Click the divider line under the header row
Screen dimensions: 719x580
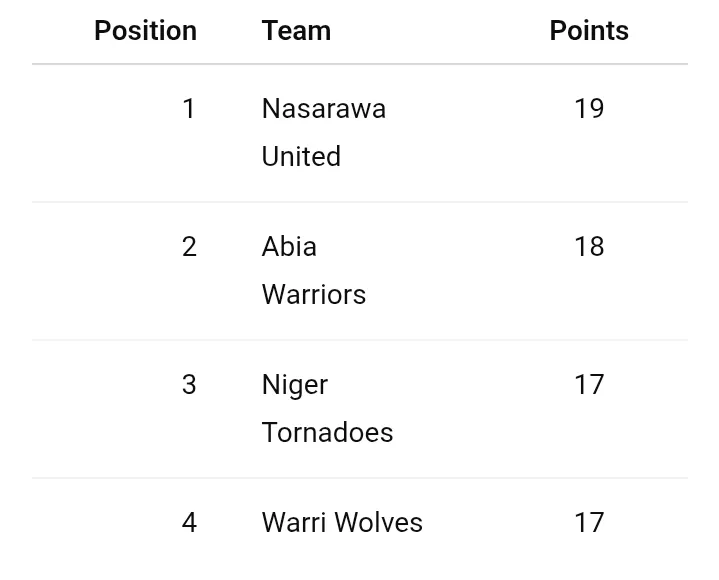point(360,64)
